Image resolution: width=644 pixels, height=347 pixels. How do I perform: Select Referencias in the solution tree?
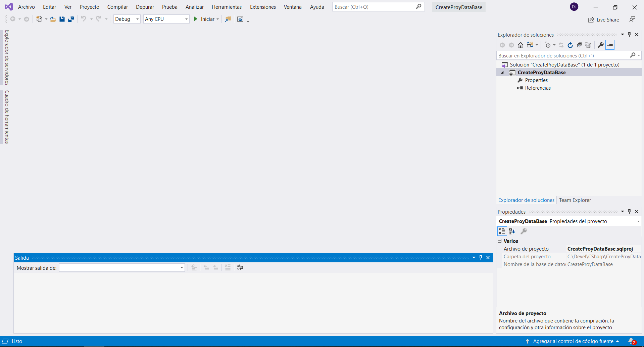click(x=538, y=88)
